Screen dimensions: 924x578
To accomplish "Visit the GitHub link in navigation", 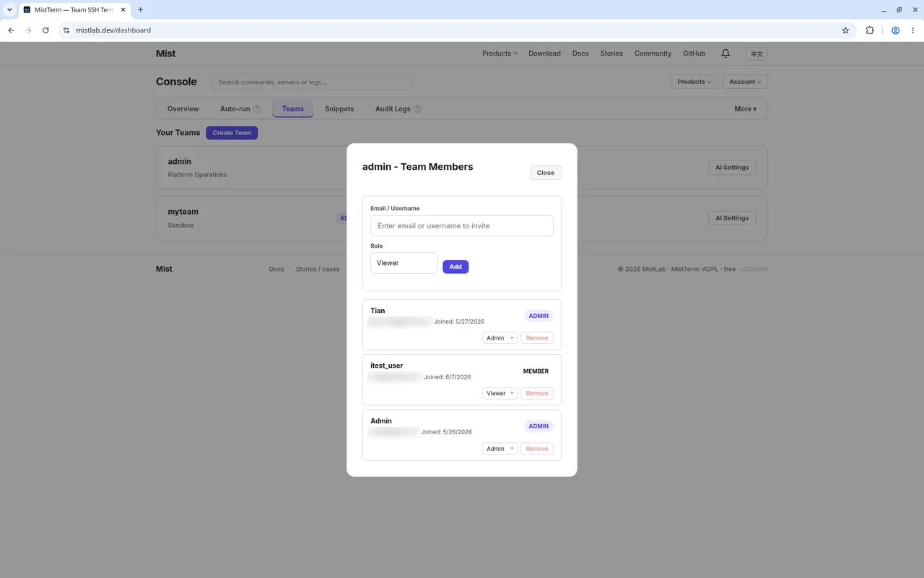I will pyautogui.click(x=694, y=53).
